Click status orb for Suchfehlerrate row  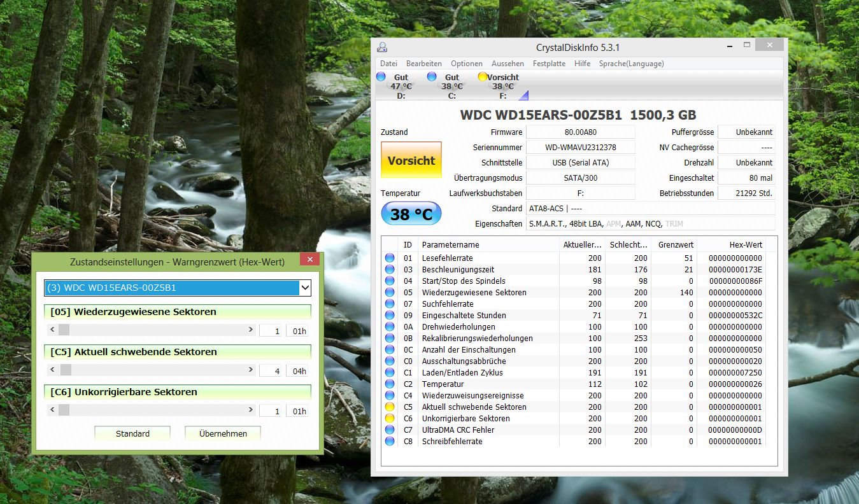coord(390,304)
